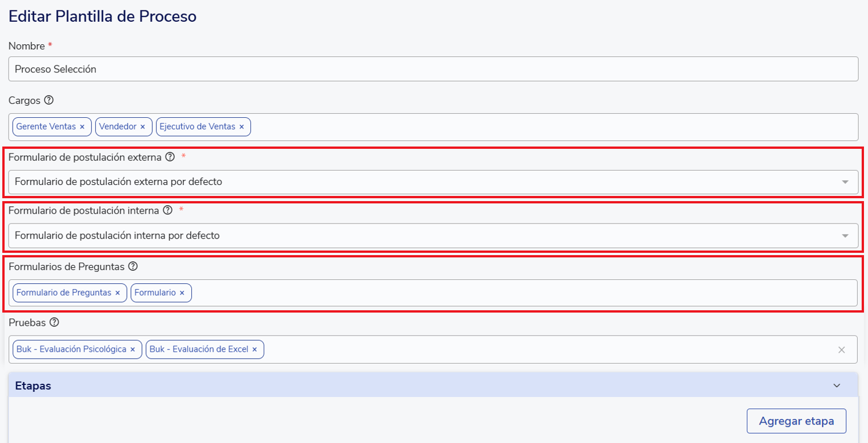This screenshot has width=868, height=443.
Task: Click the Nombre text field
Action: point(433,69)
